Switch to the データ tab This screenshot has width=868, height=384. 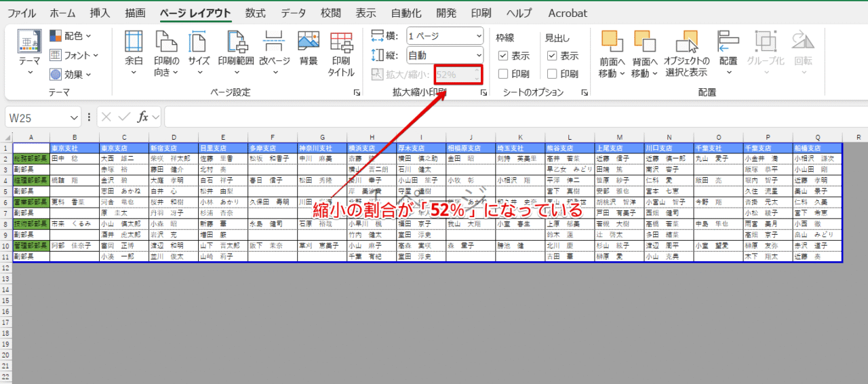(x=294, y=12)
